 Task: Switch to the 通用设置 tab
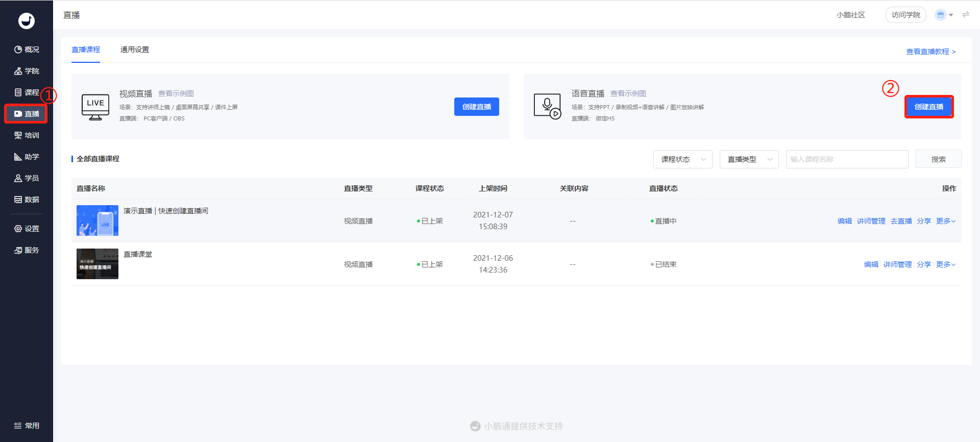pos(135,50)
